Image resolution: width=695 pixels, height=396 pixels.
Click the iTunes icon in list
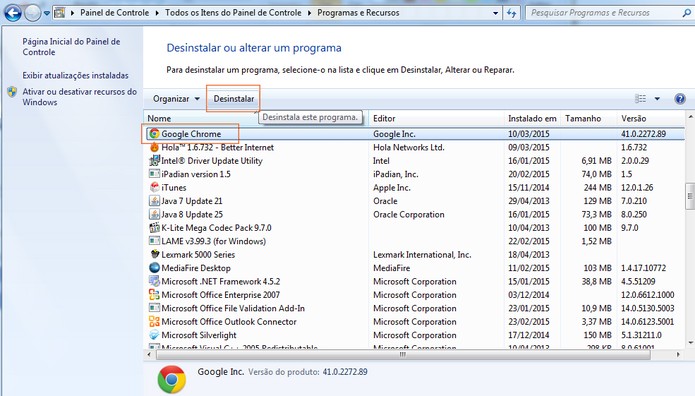click(154, 187)
